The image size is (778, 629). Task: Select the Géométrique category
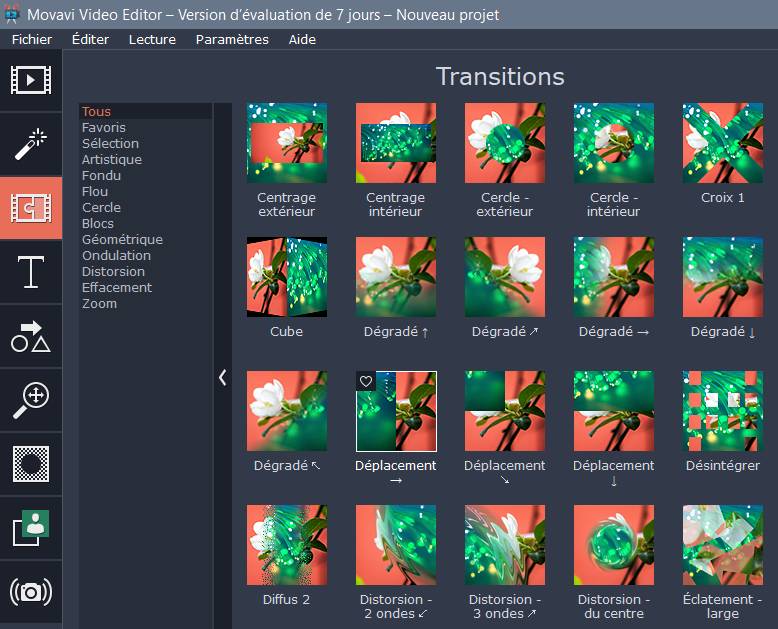tap(145, 240)
